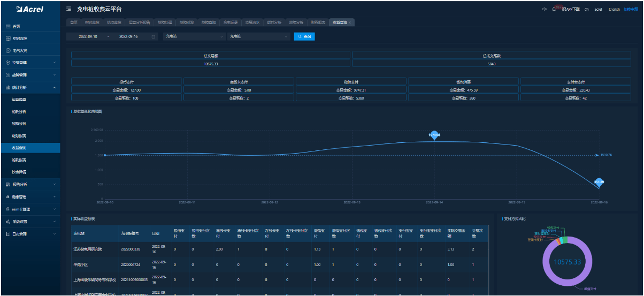Click the calendar icon in date range
Viewport: 644px width, 296px height.
(x=154, y=36)
